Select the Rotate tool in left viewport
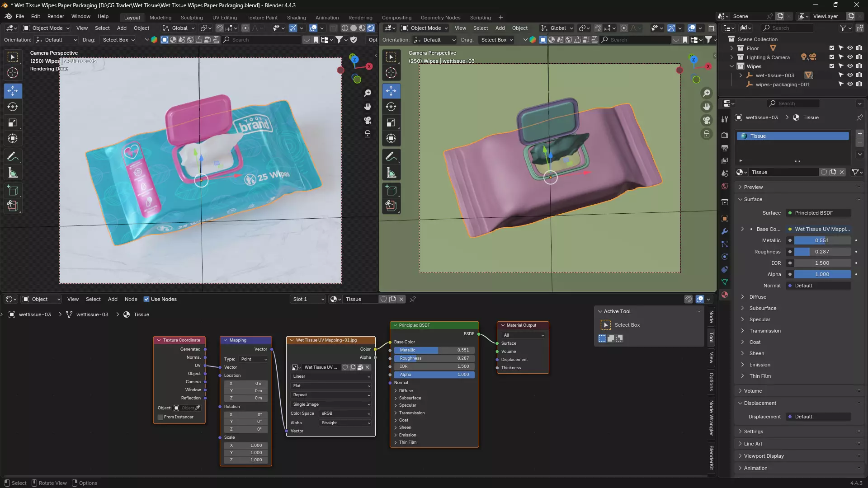This screenshot has width=868, height=488. [13, 107]
